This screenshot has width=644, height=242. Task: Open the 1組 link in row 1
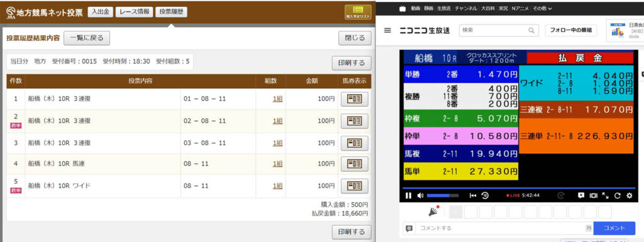point(277,99)
